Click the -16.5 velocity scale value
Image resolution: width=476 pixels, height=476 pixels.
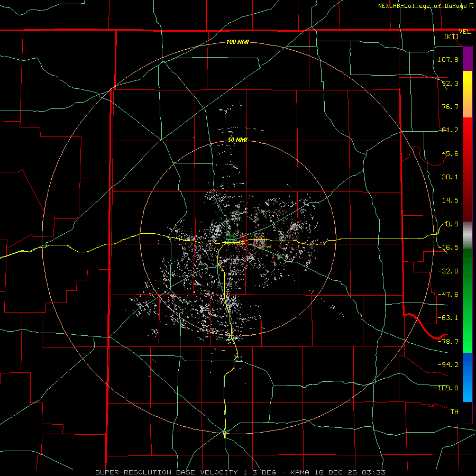pos(448,248)
